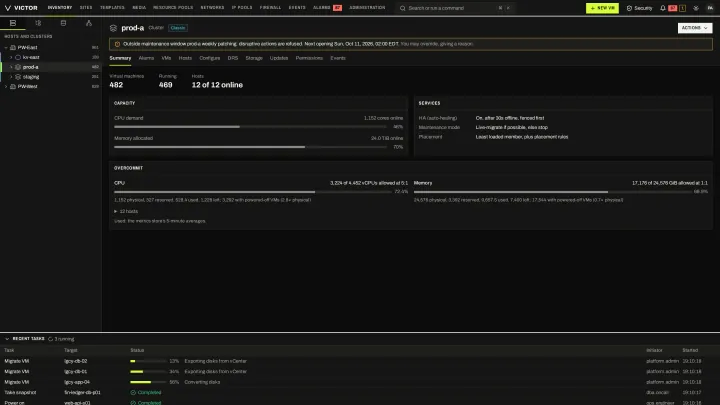Switch to the VMs tab

pyautogui.click(x=166, y=58)
